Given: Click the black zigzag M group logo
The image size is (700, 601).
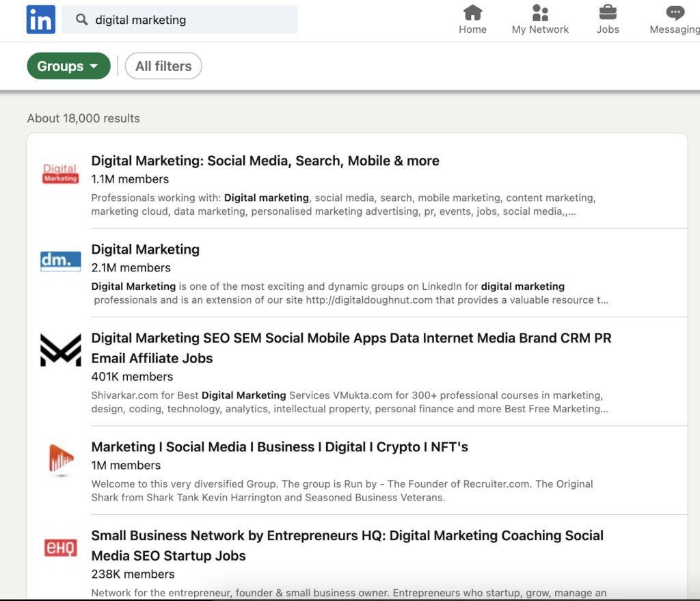Looking at the screenshot, I should coord(60,350).
